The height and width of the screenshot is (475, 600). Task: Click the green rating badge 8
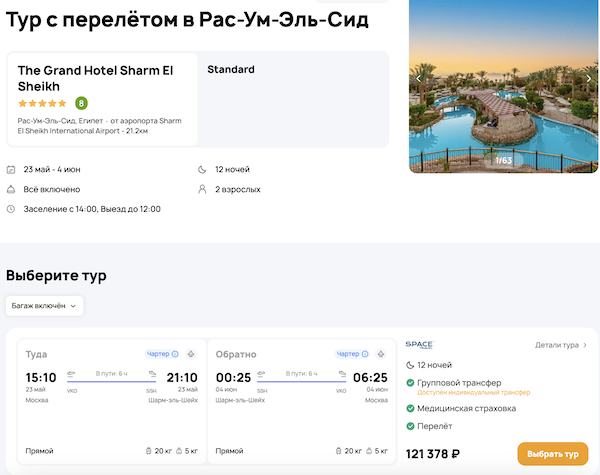pos(81,102)
